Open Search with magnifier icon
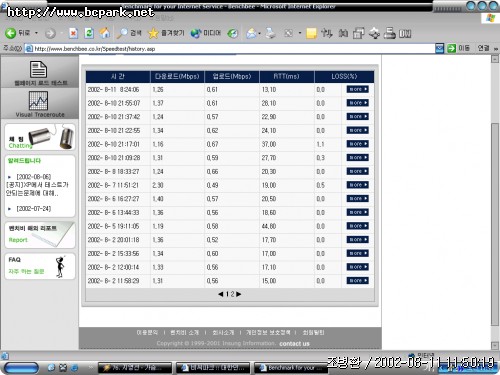Screen dimensions: 500x375 (129, 33)
